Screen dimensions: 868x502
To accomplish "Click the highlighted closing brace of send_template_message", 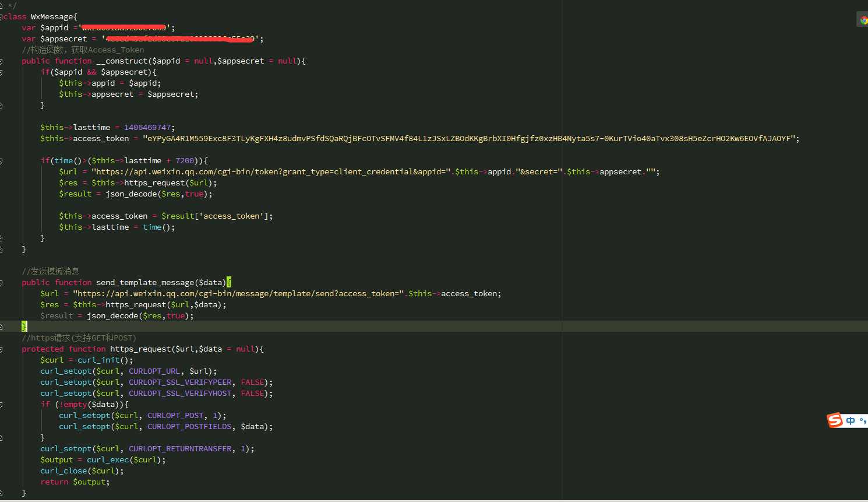I will 24,327.
